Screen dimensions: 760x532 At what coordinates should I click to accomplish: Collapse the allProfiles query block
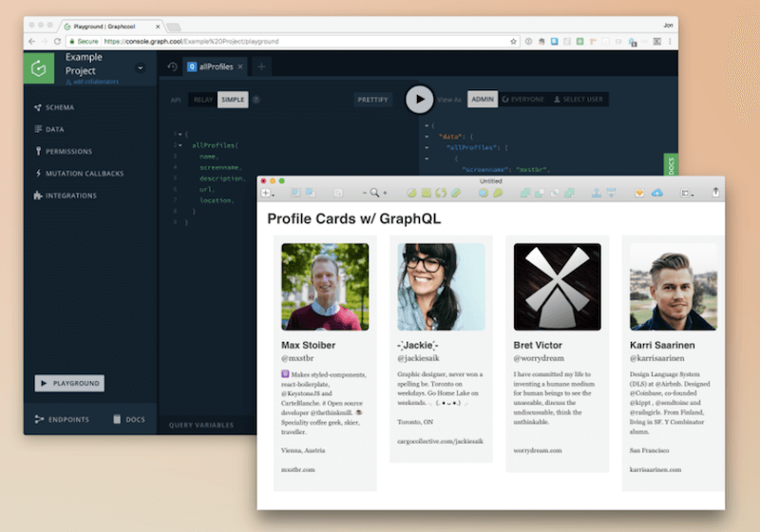pyautogui.click(x=180, y=145)
